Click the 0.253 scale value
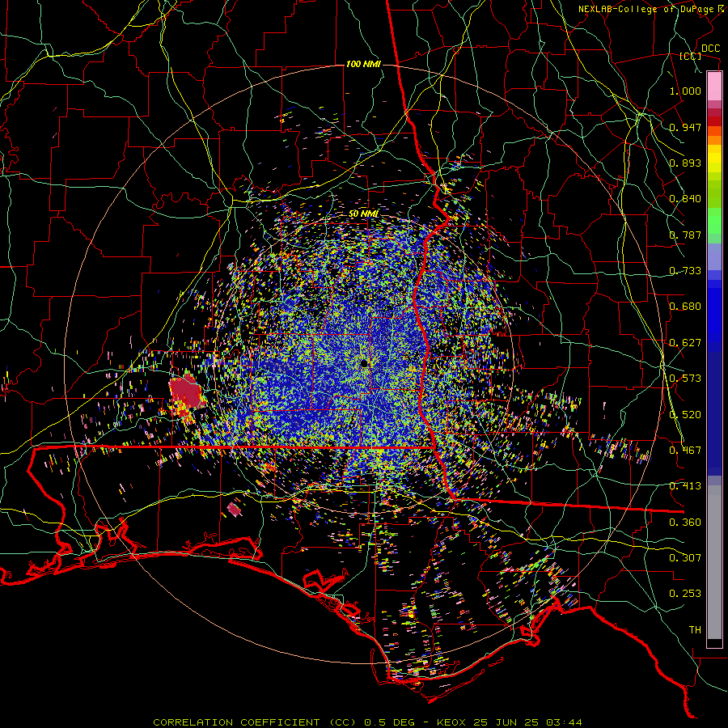This screenshot has width=728, height=728. pos(685,594)
